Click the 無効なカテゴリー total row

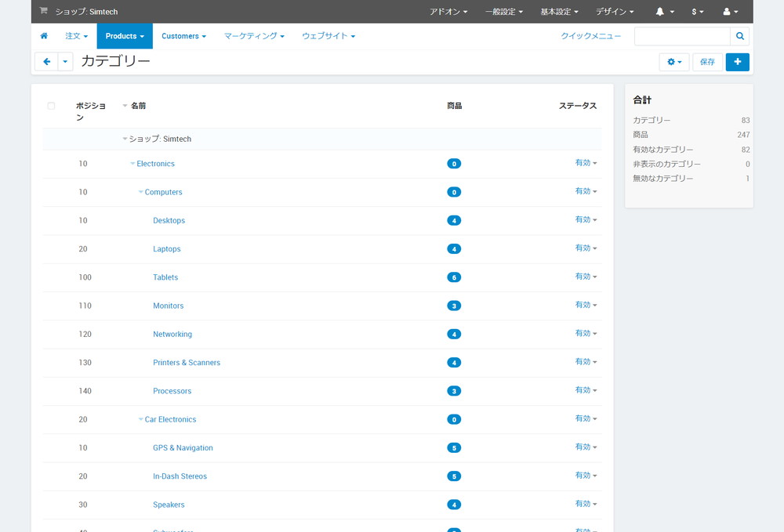691,179
